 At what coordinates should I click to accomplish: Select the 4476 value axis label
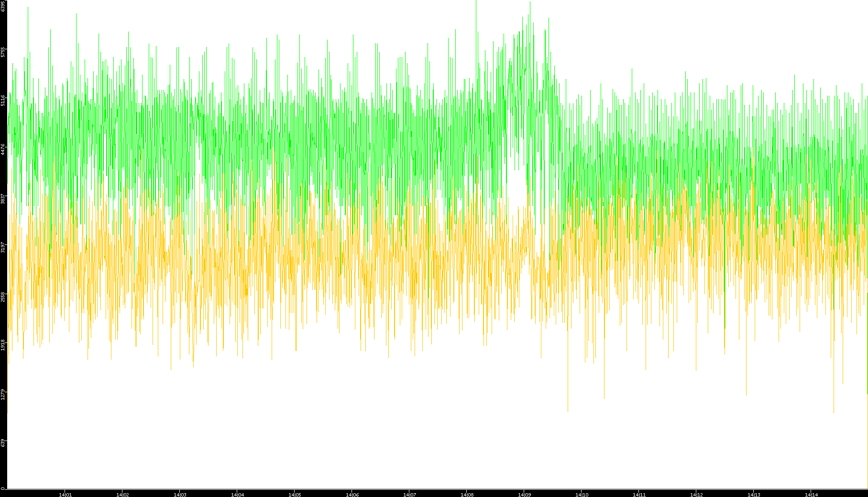[3, 149]
